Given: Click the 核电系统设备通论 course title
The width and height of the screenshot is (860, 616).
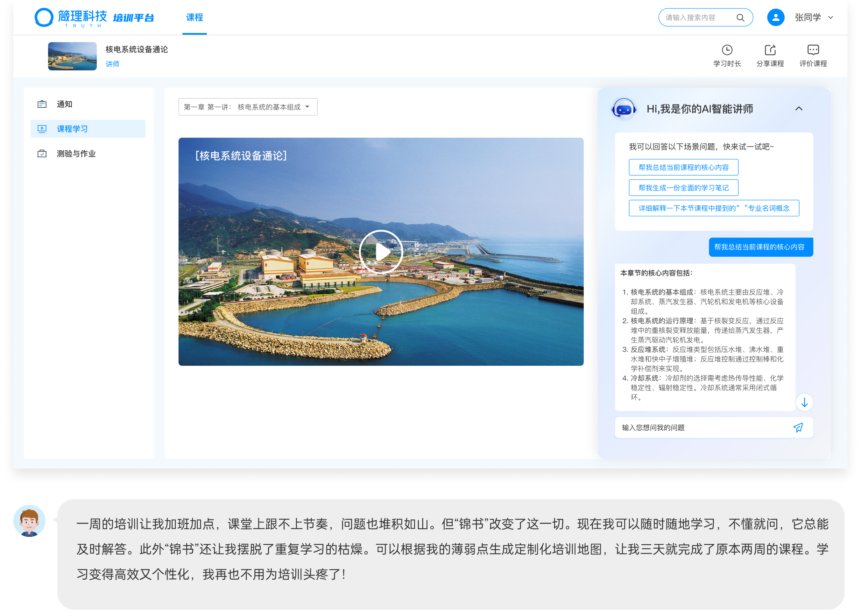Looking at the screenshot, I should pos(136,49).
